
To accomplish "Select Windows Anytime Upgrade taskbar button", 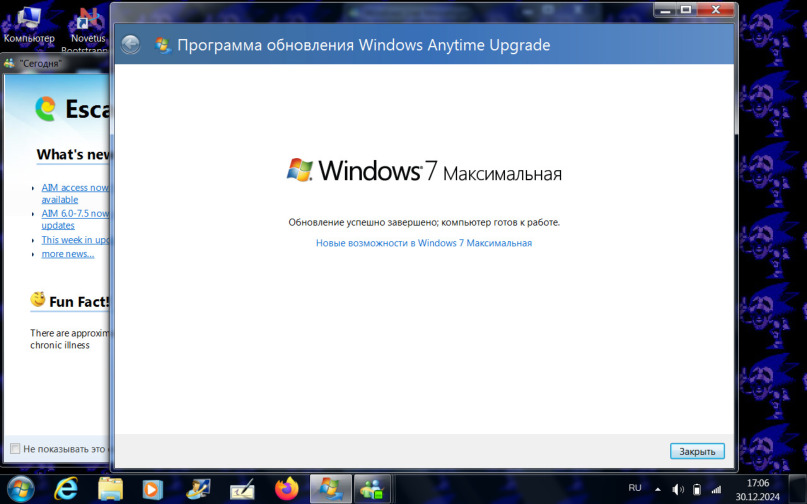I will tap(330, 489).
